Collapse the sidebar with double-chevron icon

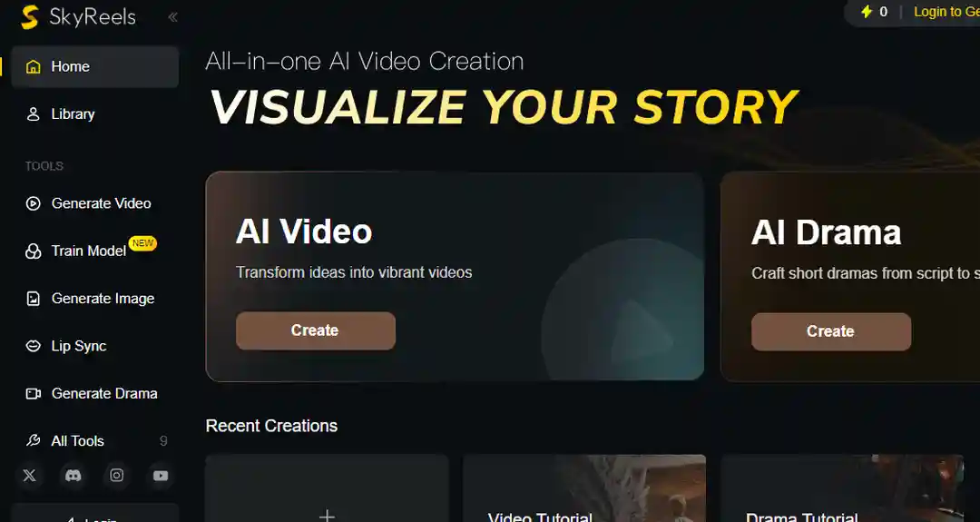(x=173, y=17)
